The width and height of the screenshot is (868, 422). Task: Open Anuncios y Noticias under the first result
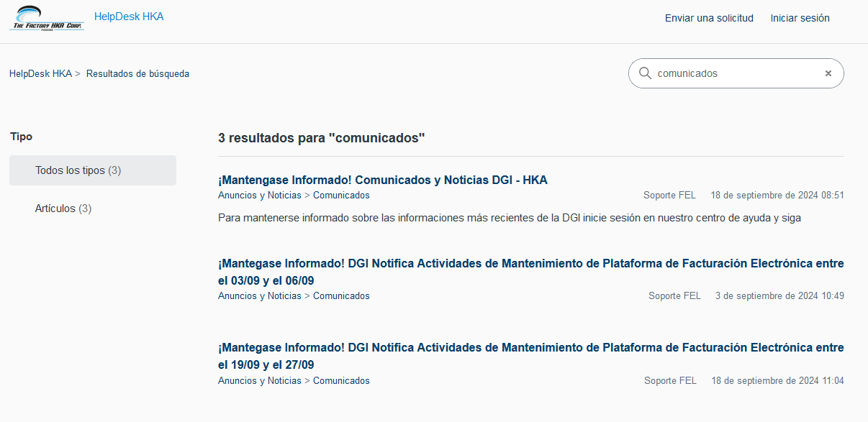[259, 196]
